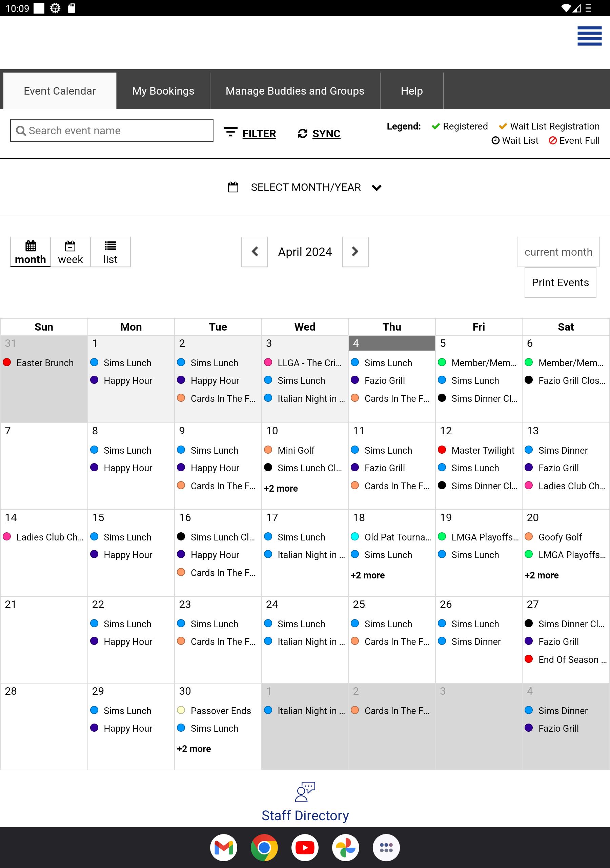Expand +2 more on April 30
Image resolution: width=610 pixels, height=868 pixels.
click(x=194, y=749)
